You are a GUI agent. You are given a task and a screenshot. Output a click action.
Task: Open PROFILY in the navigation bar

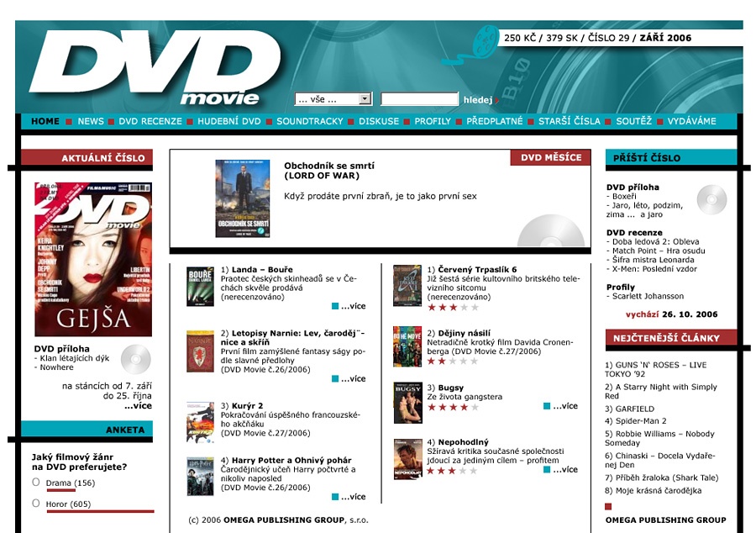point(433,121)
